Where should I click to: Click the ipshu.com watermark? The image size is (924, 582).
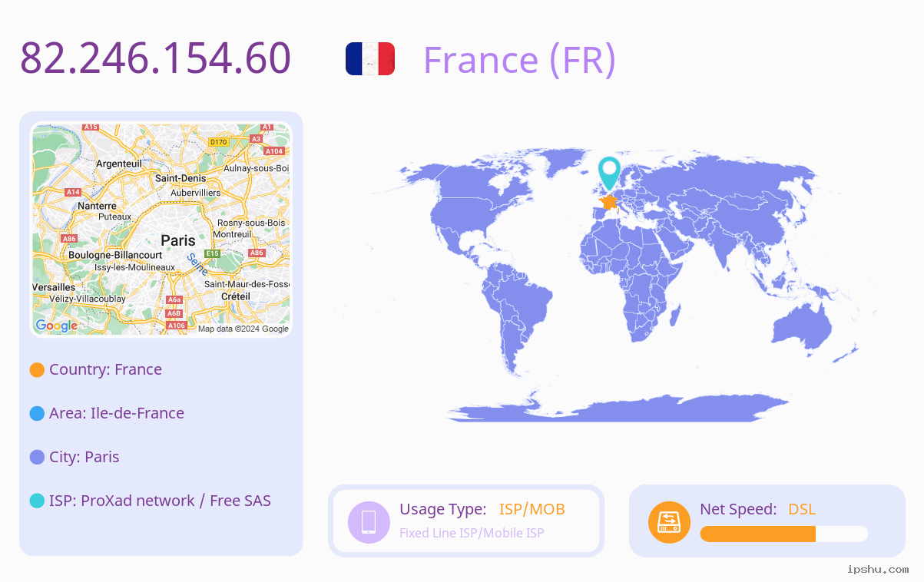click(x=877, y=569)
